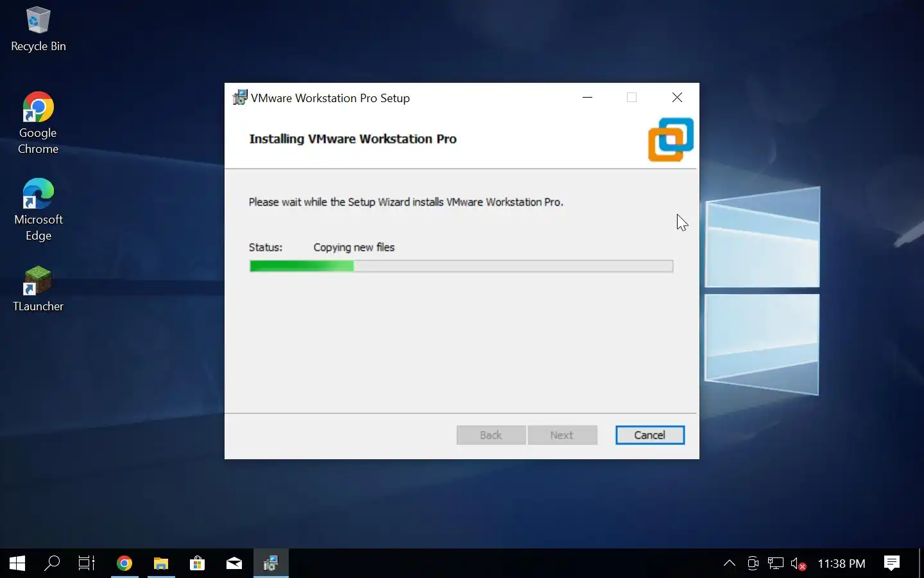
Task: Click the 'Please wait while the Setup Wizard' text
Action: [x=406, y=202]
